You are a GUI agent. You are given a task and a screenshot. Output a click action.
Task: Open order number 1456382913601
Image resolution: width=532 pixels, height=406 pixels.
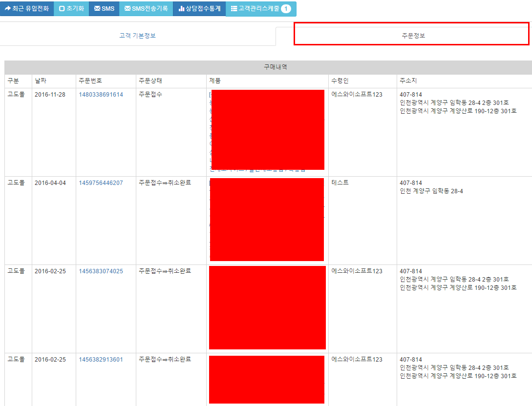(101, 360)
